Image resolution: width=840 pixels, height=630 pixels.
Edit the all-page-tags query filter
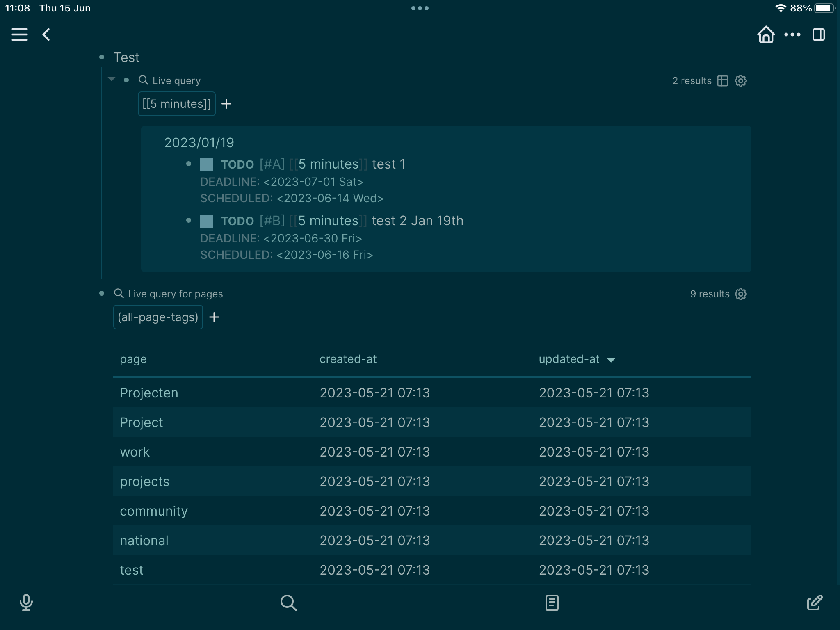click(158, 317)
